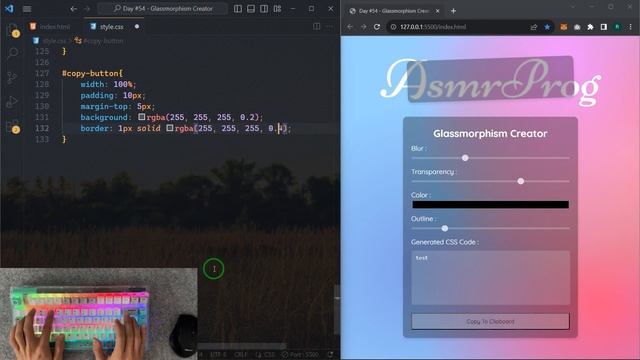Click #copy-button breadcrumb segment

click(x=103, y=41)
